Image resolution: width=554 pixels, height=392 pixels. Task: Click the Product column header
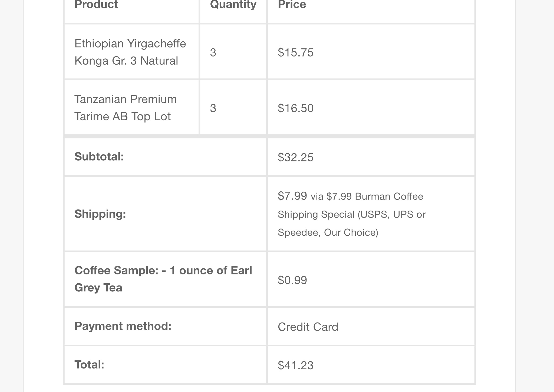coord(96,5)
